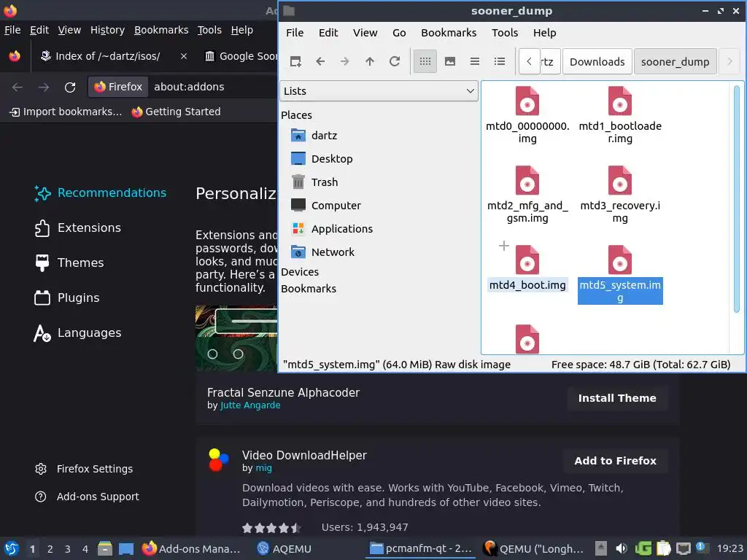
Task: Switch to the Google Soon Firefox tab
Action: point(241,56)
